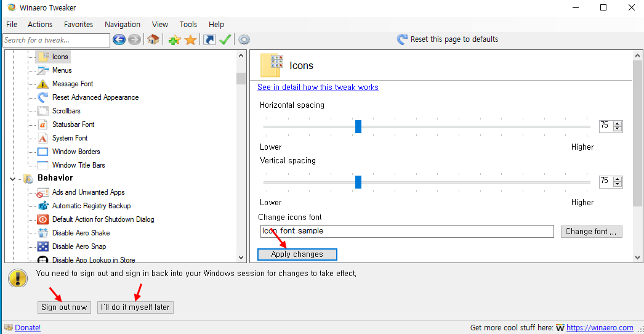Click the System Font letter icon
644x334 pixels.
[x=42, y=138]
